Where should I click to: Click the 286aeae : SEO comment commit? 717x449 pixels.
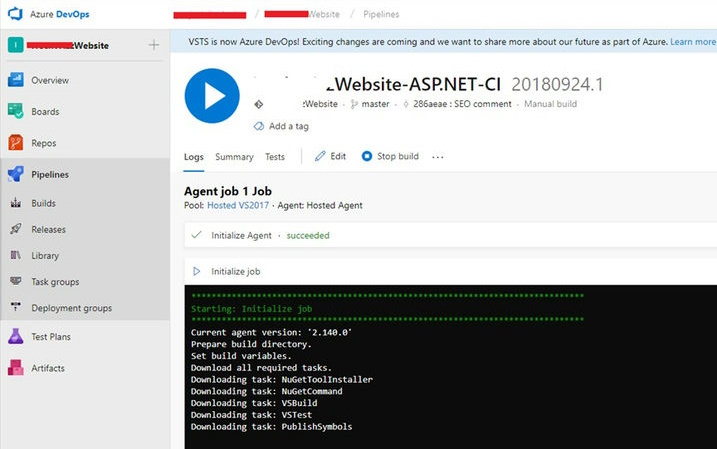[x=462, y=104]
